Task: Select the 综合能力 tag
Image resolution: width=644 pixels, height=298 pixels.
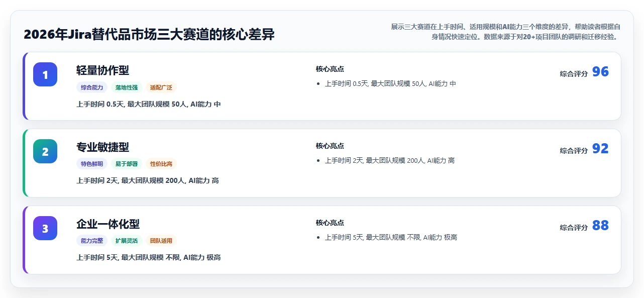Action: (92, 87)
